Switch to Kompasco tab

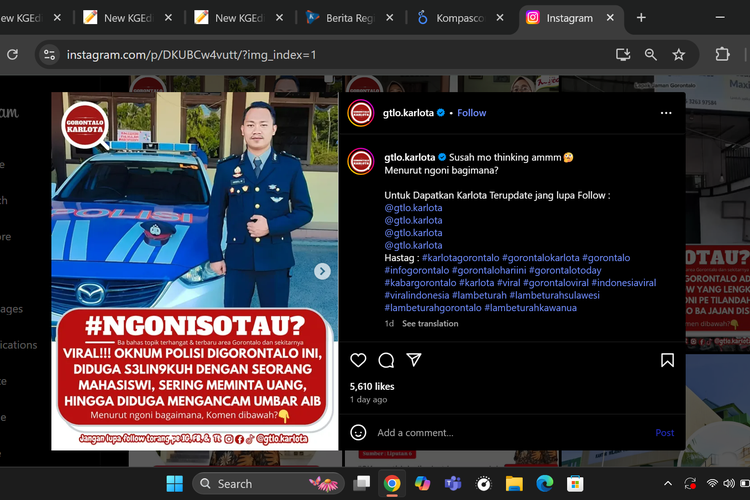(460, 18)
